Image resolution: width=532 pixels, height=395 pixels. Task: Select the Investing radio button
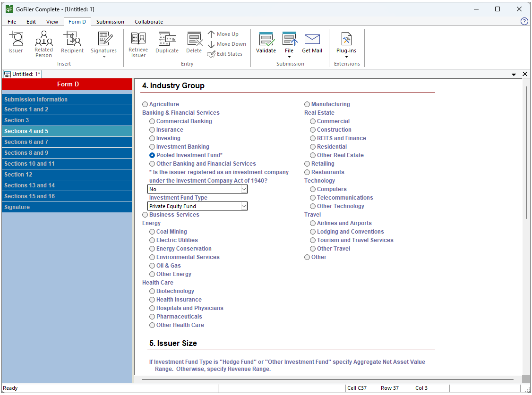tap(152, 138)
